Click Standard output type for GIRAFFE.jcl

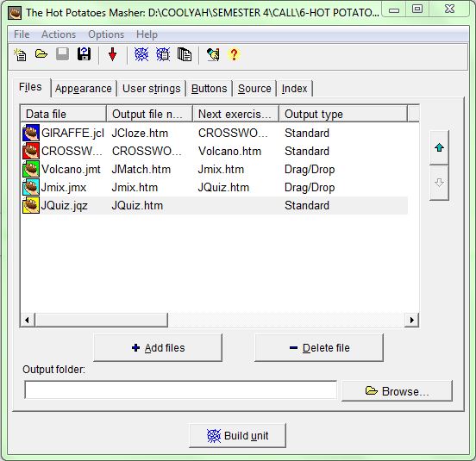307,133
